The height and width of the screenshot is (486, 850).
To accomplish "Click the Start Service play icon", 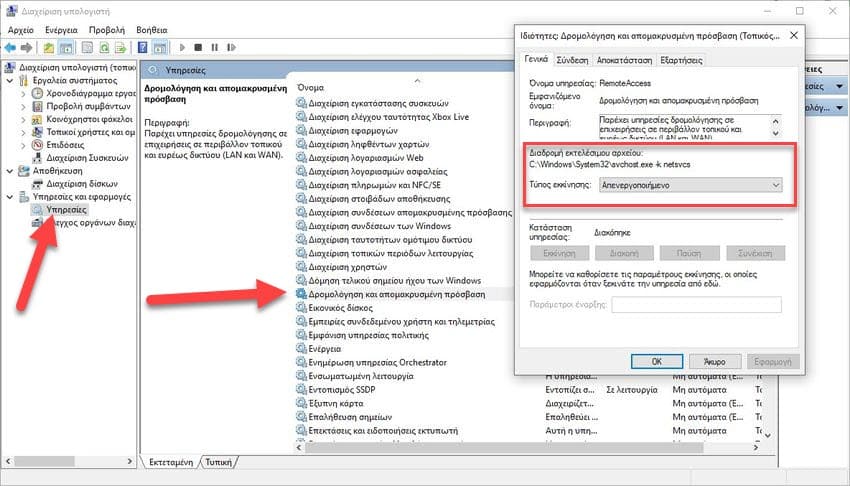I will click(182, 48).
